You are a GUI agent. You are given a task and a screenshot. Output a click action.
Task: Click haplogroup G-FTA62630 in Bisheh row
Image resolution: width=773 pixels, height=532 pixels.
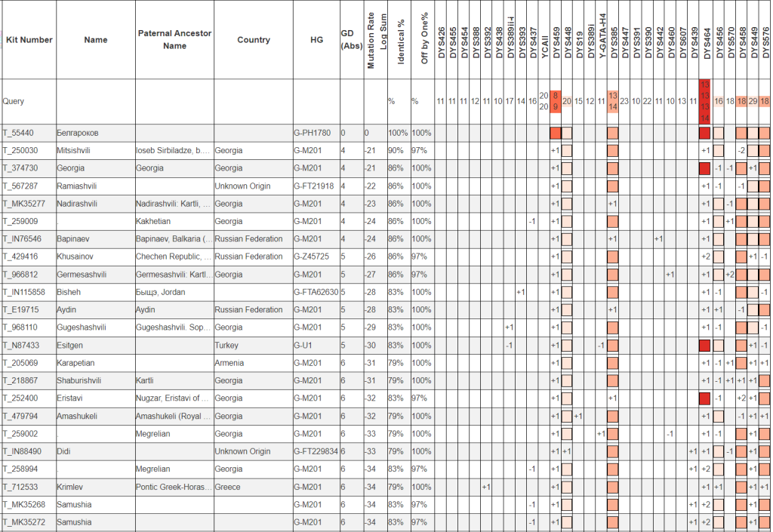click(316, 292)
